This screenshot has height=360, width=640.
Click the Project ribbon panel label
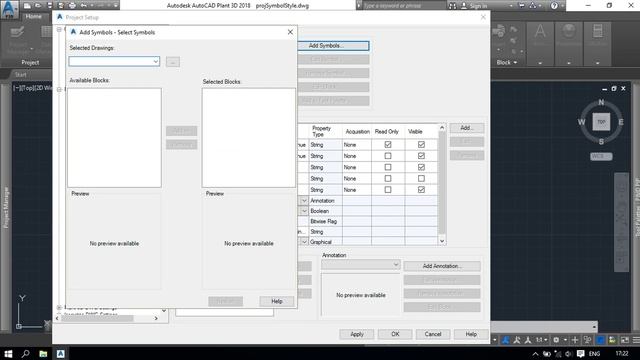(30, 62)
